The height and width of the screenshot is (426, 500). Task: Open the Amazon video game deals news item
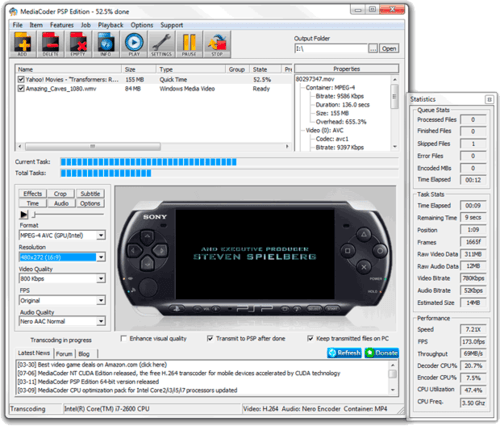coord(92,365)
